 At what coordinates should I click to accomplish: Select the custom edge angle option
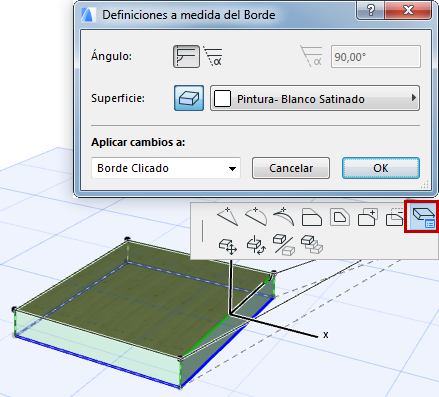213,57
